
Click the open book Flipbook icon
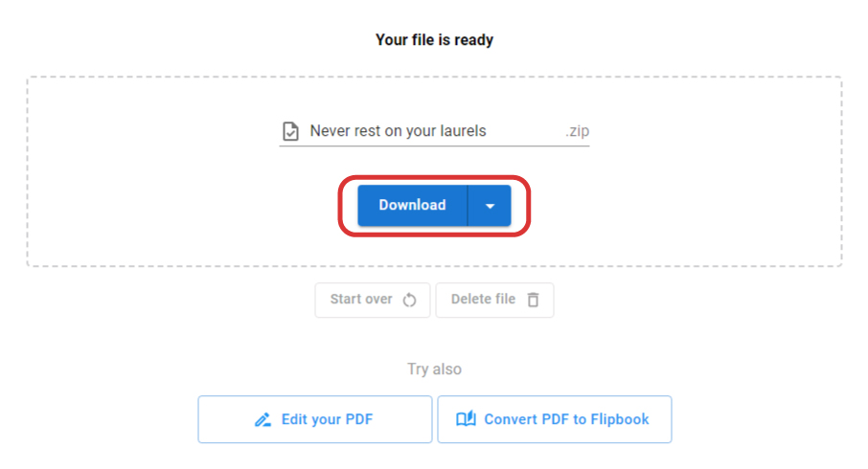pos(466,419)
